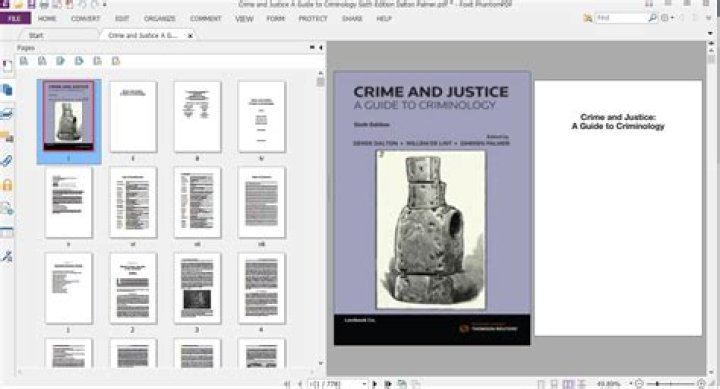This screenshot has width=720, height=389.
Task: Click the Print quick access icon
Action: [x=44, y=5]
